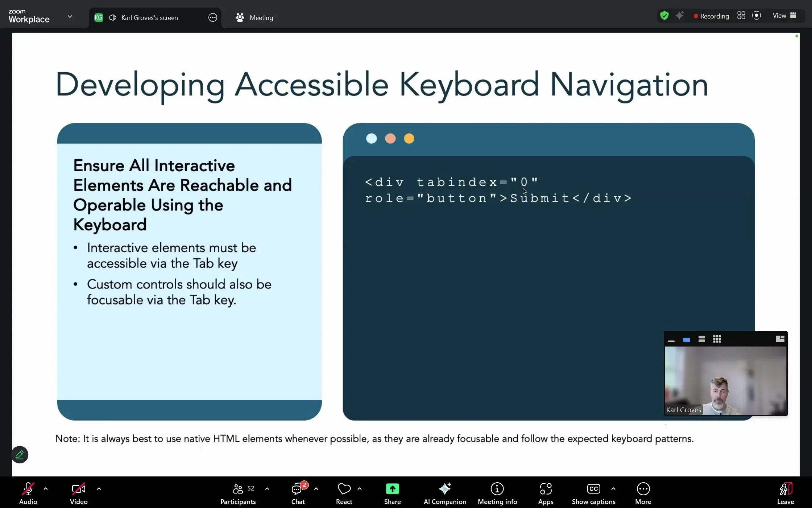This screenshot has height=508, width=812.
Task: Unmute the Audio microphone button
Action: 28,493
